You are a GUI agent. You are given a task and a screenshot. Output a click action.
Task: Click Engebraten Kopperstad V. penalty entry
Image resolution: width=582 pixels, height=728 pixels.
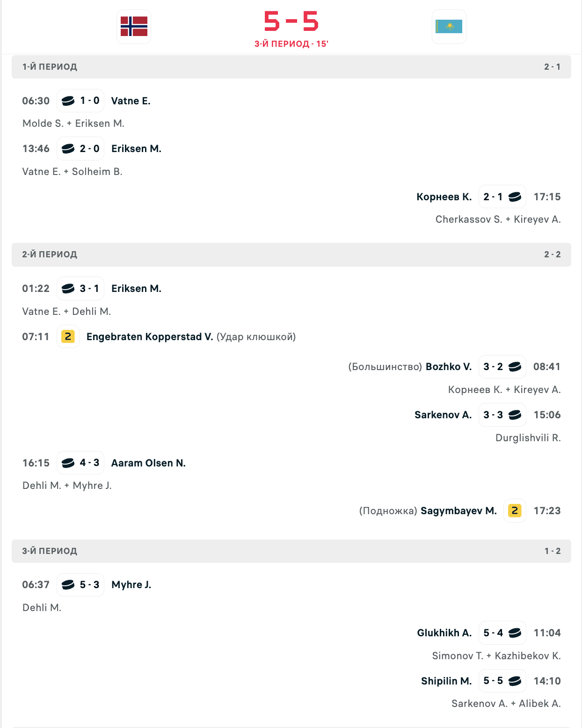tap(150, 337)
